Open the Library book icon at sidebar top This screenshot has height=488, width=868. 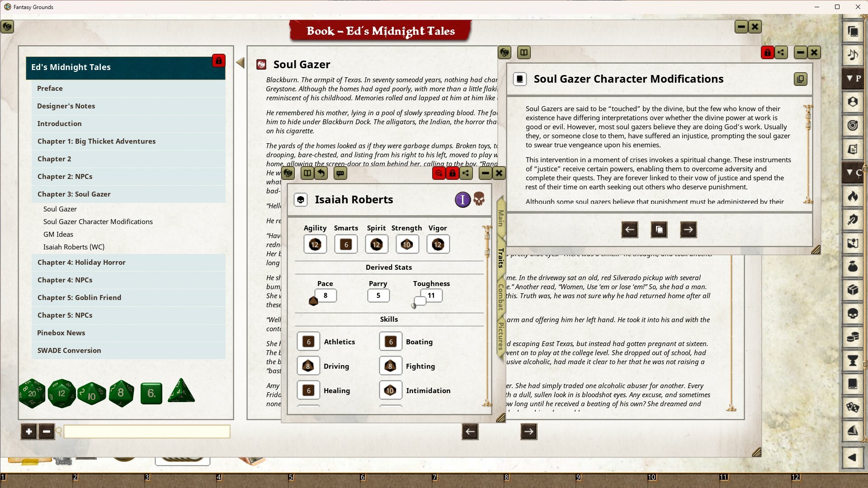[852, 32]
